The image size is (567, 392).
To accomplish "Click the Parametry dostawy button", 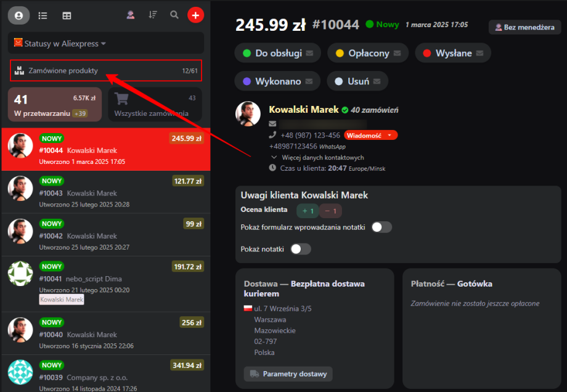I will coord(288,374).
